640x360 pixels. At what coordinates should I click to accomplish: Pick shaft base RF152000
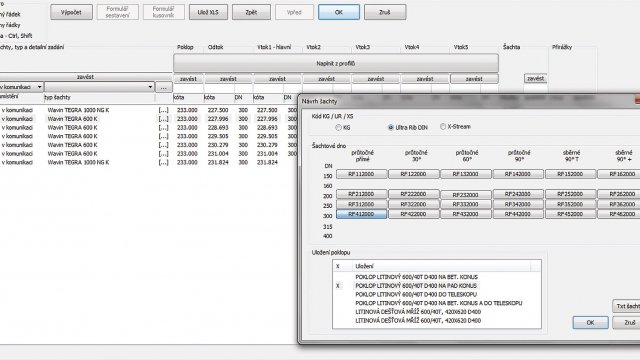570,174
